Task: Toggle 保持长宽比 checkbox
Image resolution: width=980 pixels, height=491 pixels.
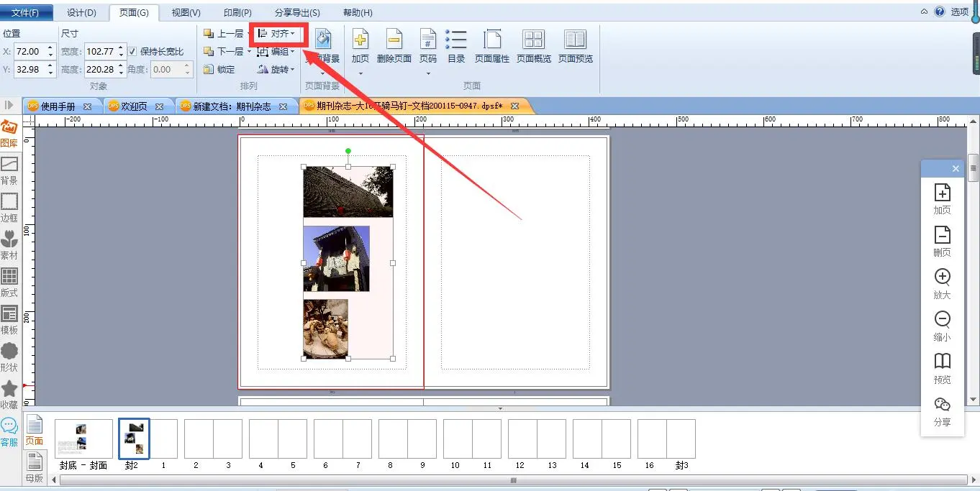Action: tap(132, 52)
